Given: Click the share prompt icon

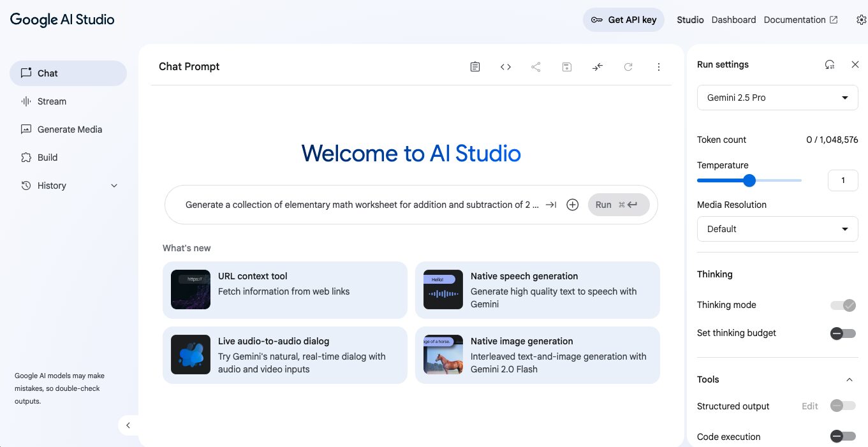Looking at the screenshot, I should tap(536, 67).
